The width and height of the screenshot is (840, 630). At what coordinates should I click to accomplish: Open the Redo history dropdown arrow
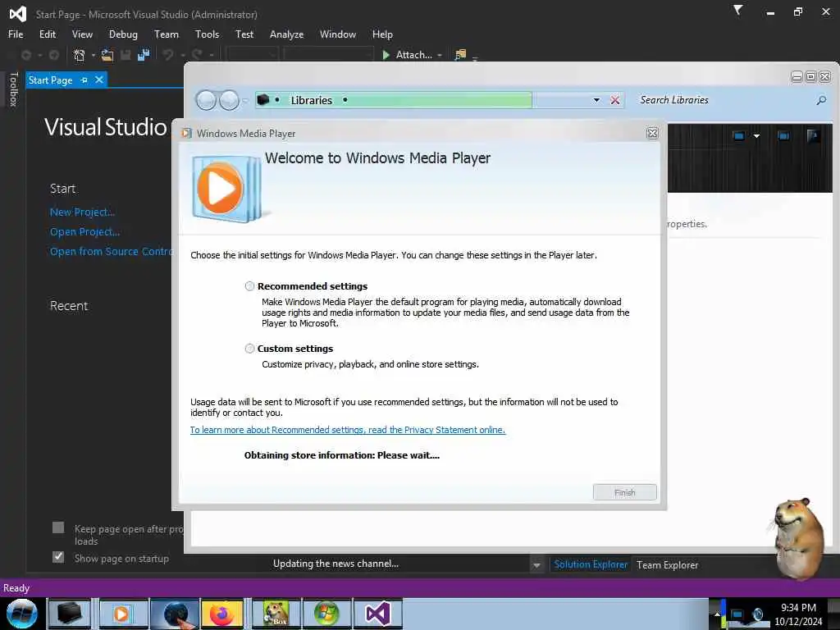[211, 55]
